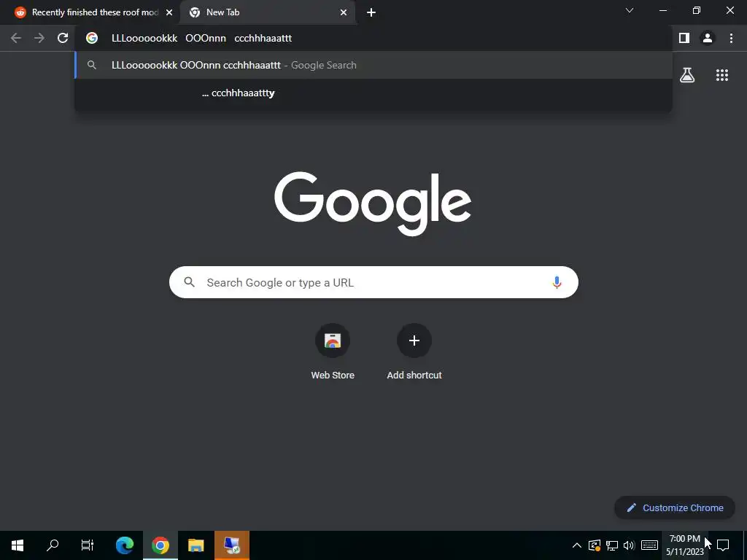Open Task View on the taskbar
Viewport: 747px width, 560px height.
(88, 545)
